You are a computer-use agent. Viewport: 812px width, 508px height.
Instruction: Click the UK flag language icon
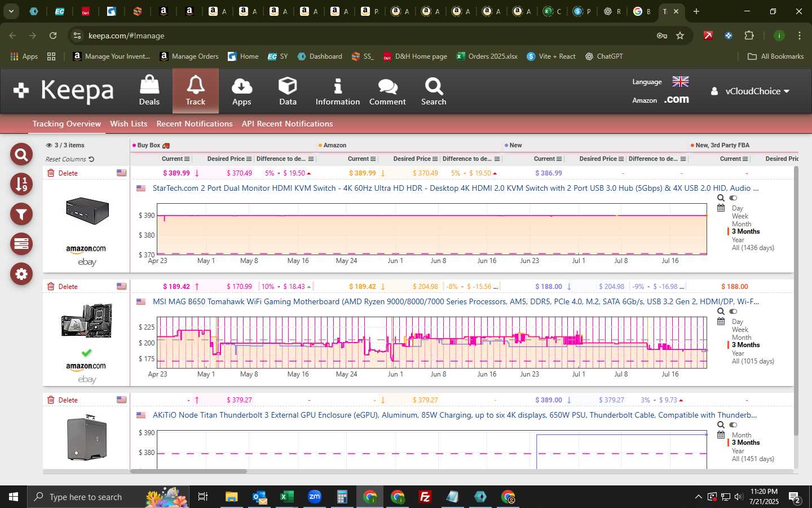(x=681, y=82)
